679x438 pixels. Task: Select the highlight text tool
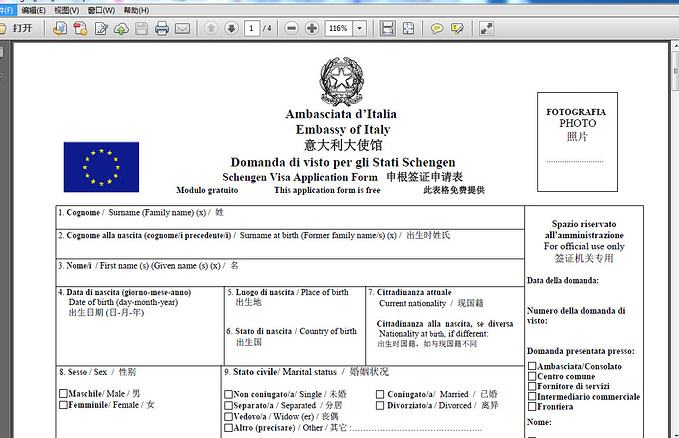coord(457,28)
